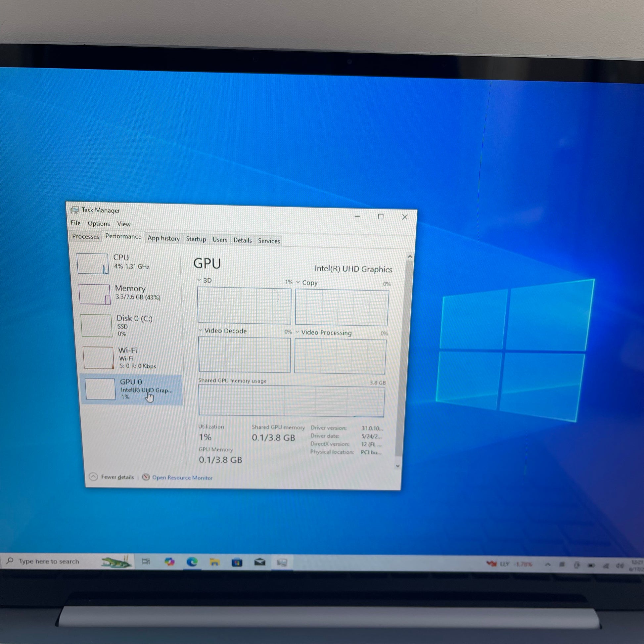The height and width of the screenshot is (644, 644).
Task: Click the Copilot taskbar icon
Action: coord(170,562)
